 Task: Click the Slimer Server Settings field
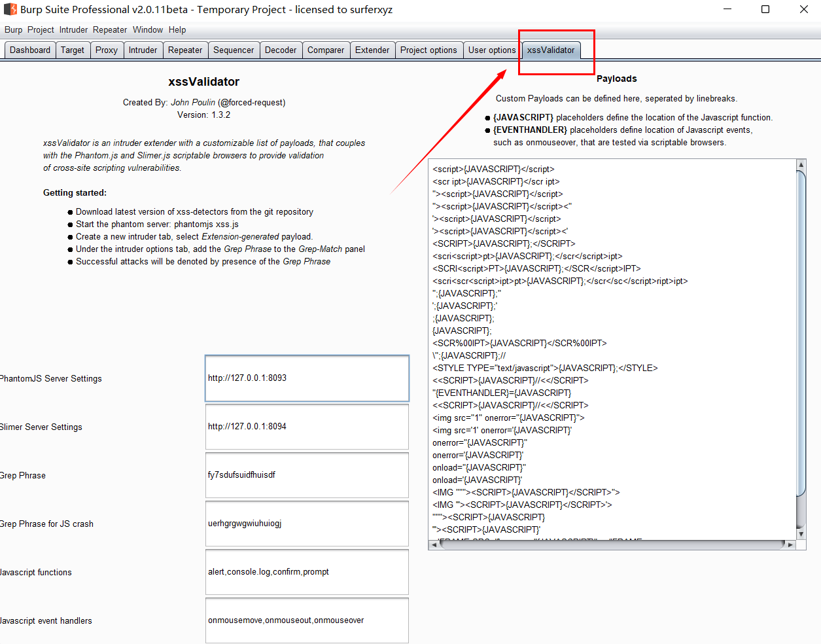(307, 427)
